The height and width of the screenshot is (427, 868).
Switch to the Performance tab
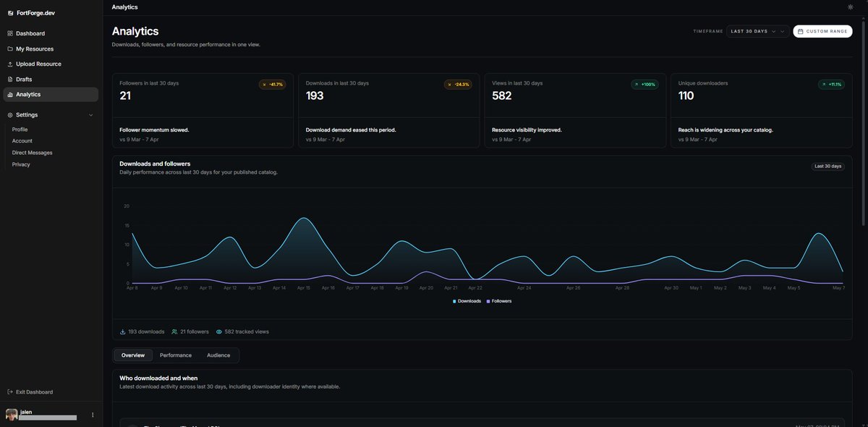click(x=176, y=355)
